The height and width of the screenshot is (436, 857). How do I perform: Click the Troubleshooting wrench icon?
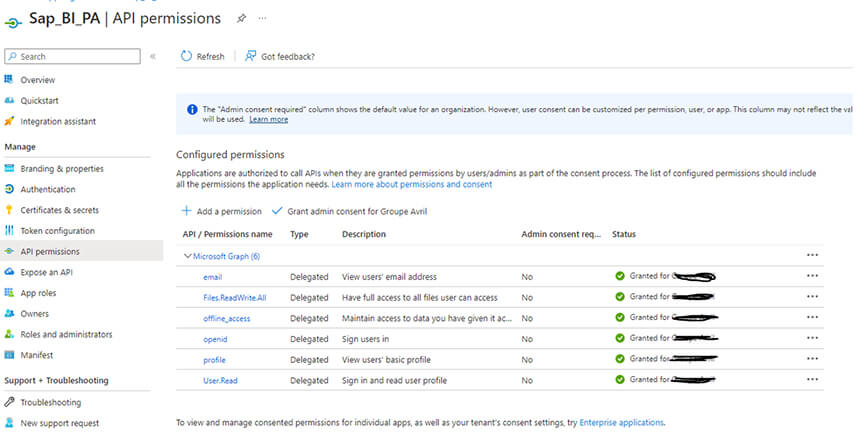9,402
